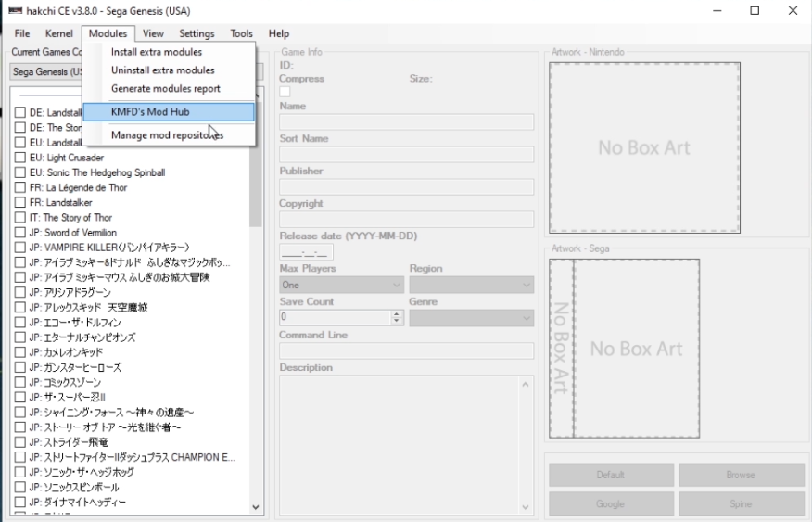Enable EU: Sonic The Hedgehog Spinball checkbox

pos(20,172)
